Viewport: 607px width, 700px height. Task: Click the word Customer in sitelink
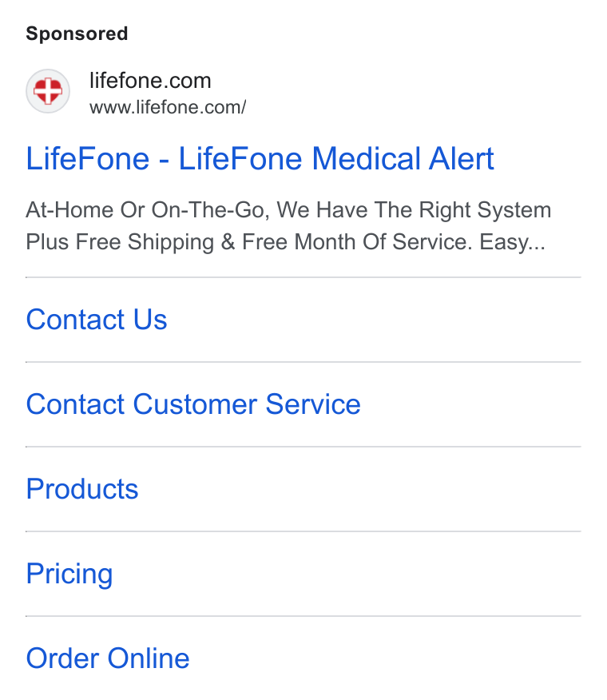point(195,404)
